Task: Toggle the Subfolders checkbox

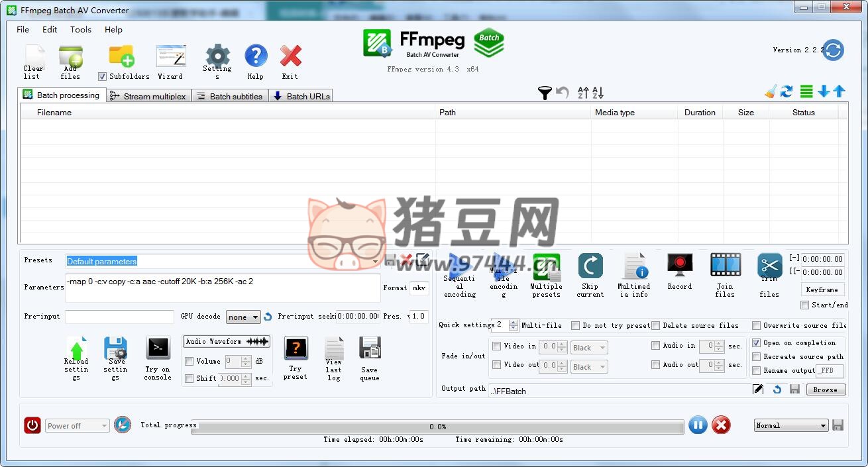Action: (102, 77)
